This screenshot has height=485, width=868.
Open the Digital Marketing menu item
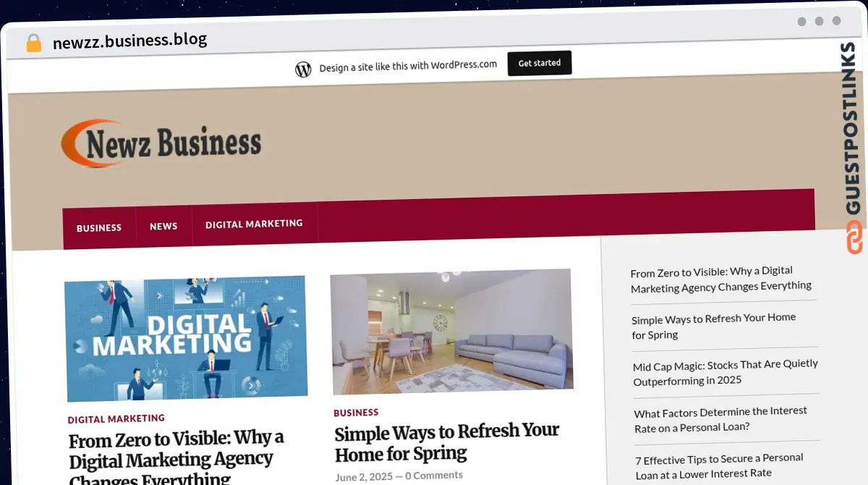tap(254, 224)
